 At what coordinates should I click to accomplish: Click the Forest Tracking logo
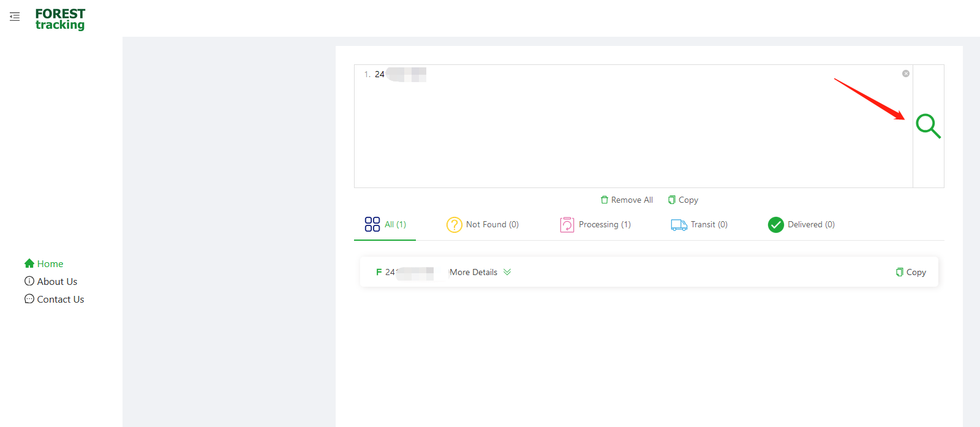pos(60,19)
